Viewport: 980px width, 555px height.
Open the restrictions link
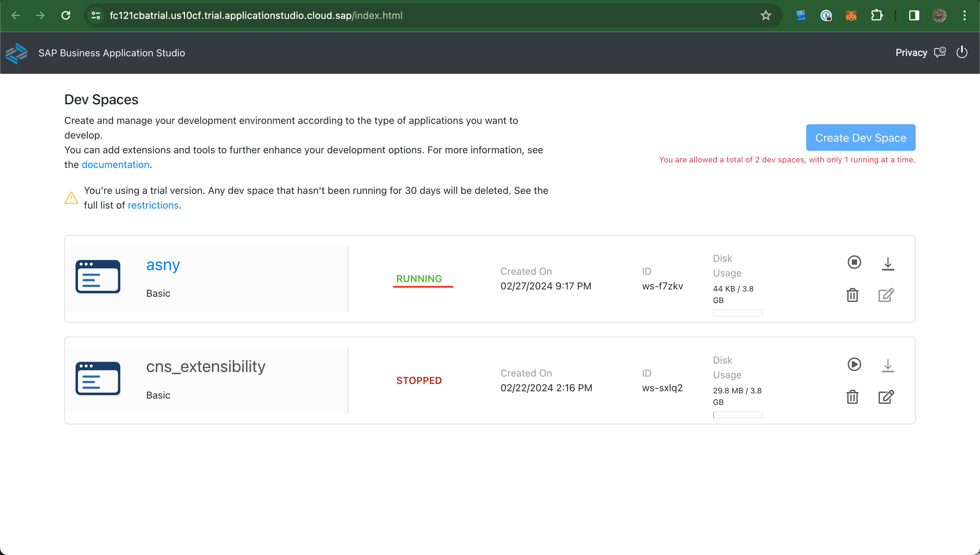coord(153,205)
